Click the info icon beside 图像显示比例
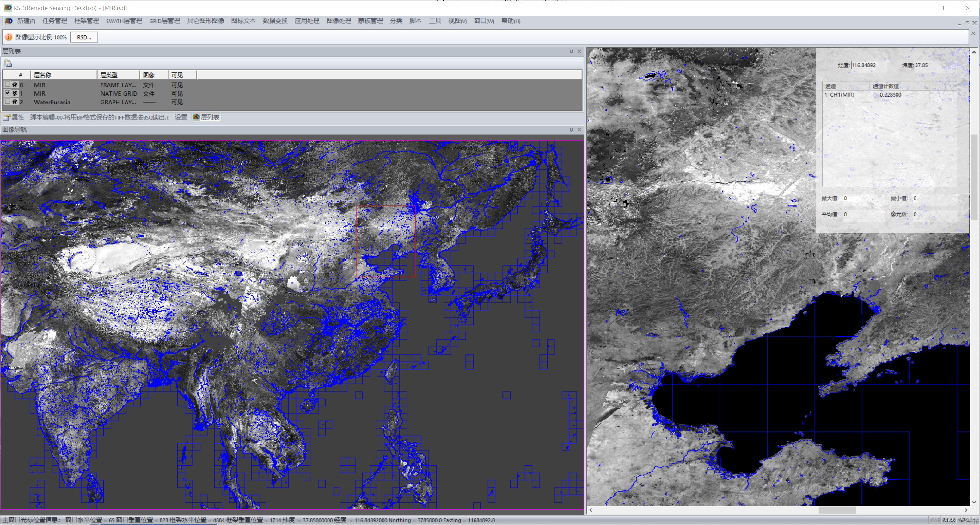 8,37
